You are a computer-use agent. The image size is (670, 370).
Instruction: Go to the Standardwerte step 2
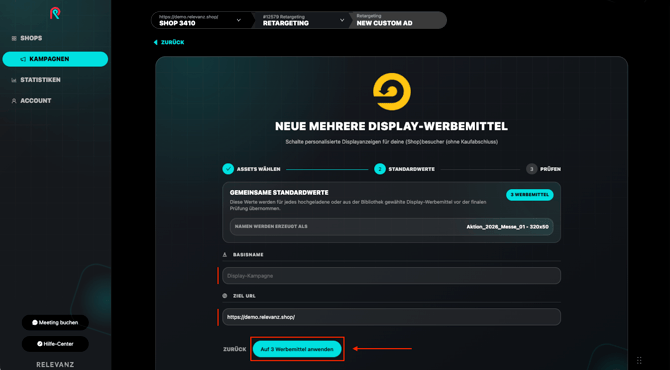point(404,169)
